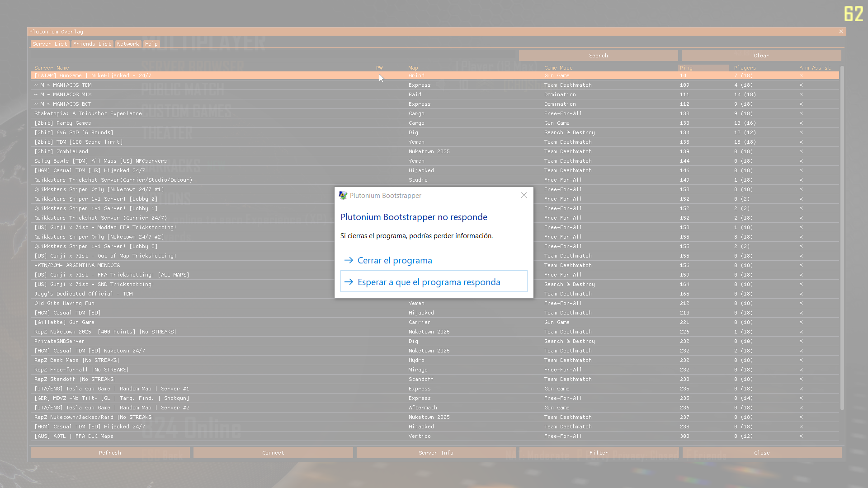Switch to the Friends List tab
The height and width of the screenshot is (488, 868).
tap(92, 44)
